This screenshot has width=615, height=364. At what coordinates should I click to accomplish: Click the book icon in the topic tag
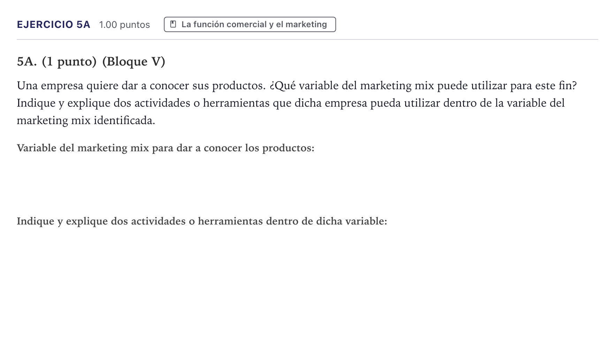pos(173,24)
